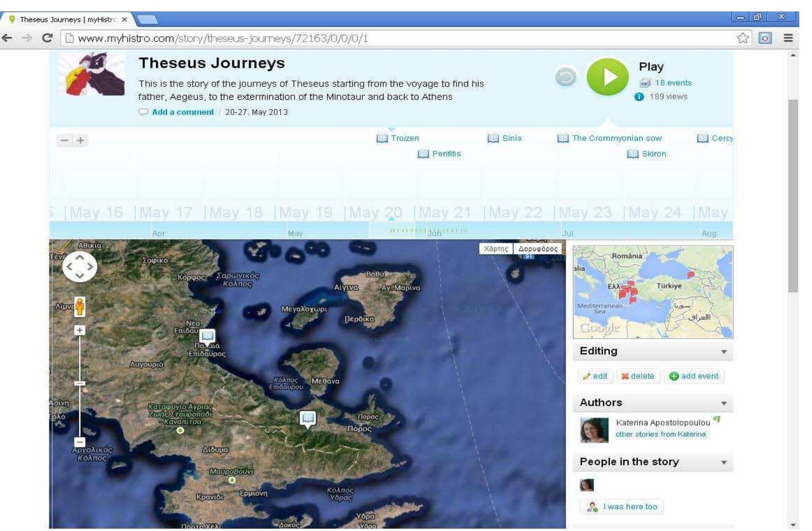
Task: Adjust the map zoom slider
Action: 80,383
